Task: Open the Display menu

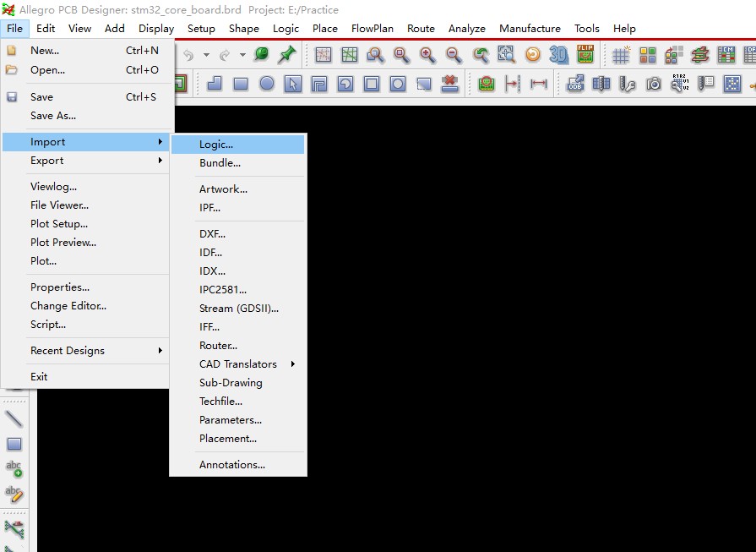Action: 156,29
